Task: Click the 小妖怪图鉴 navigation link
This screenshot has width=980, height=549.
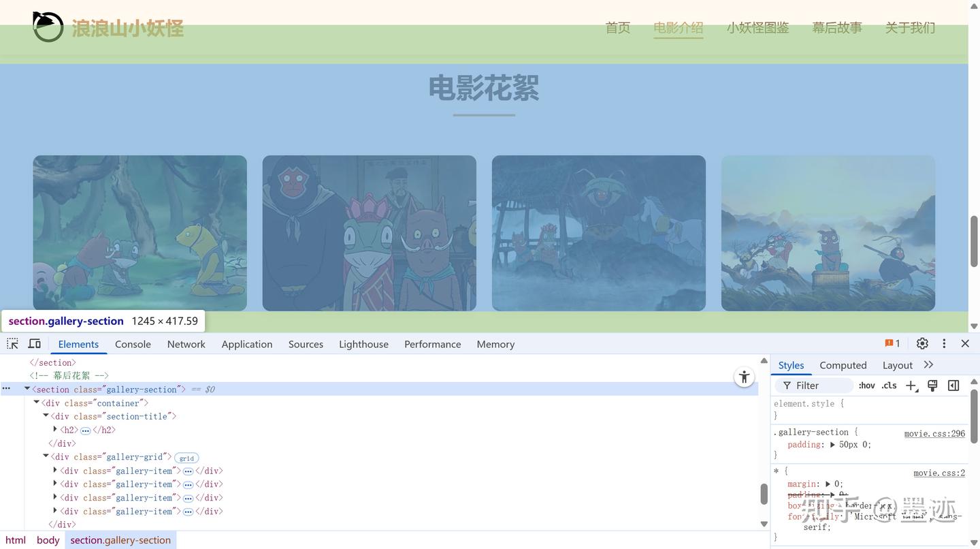Action: [x=757, y=28]
